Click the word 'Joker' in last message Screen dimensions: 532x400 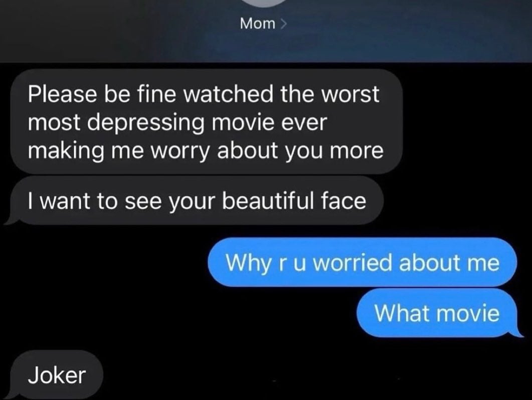(x=57, y=375)
